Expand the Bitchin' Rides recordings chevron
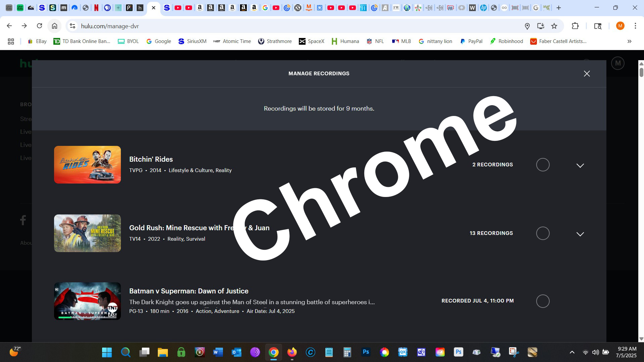 click(x=580, y=165)
